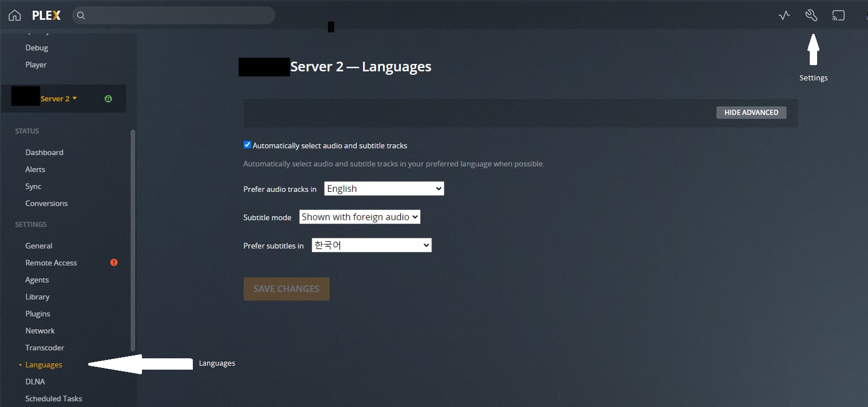Screen dimensions: 868x407
Task: Open General server settings
Action: tap(39, 246)
